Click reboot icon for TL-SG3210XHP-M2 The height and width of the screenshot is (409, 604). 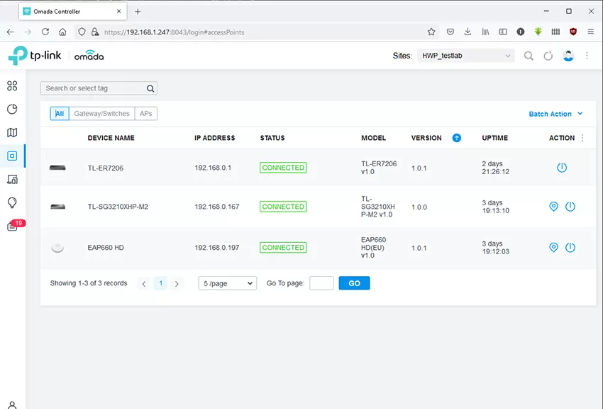click(x=570, y=207)
